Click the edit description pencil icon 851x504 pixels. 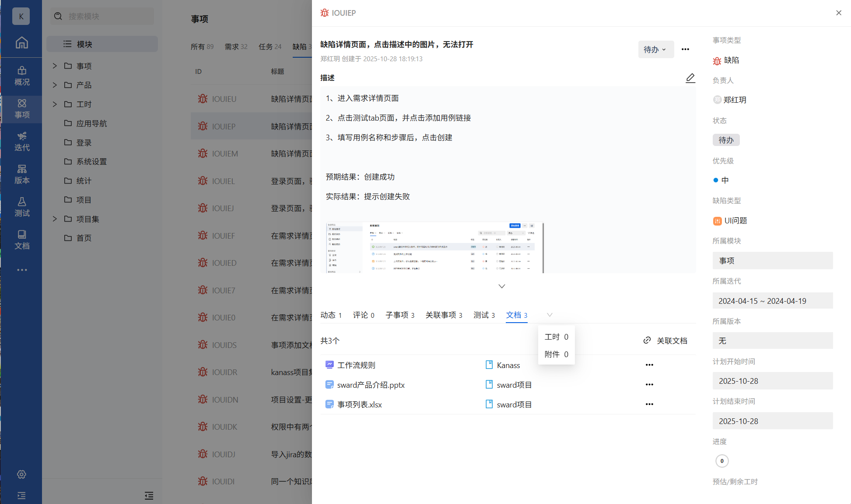690,78
